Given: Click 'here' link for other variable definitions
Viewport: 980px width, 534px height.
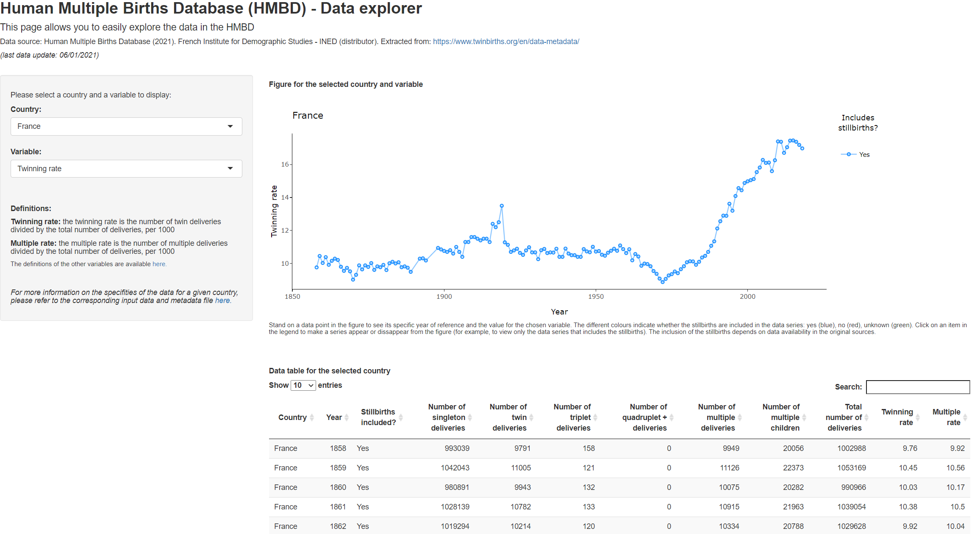Looking at the screenshot, I should point(159,264).
